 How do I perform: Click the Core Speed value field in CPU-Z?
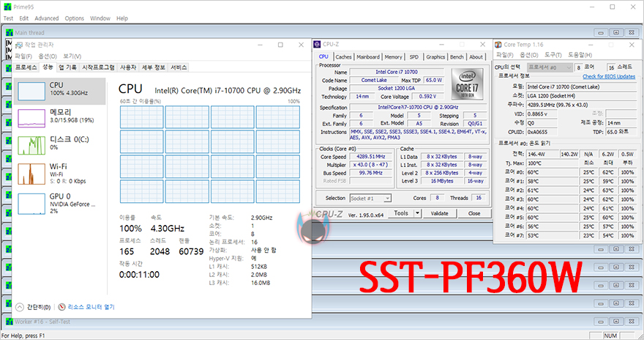tap(371, 157)
